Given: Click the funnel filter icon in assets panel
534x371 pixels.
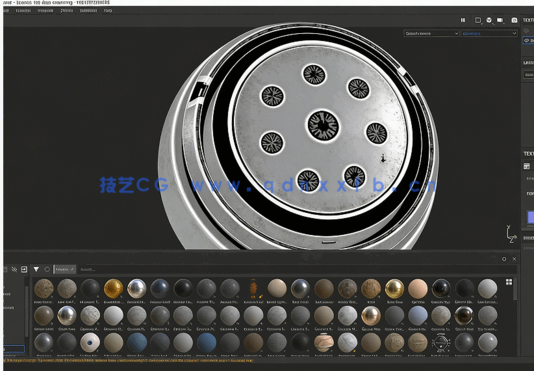Looking at the screenshot, I should (36, 269).
